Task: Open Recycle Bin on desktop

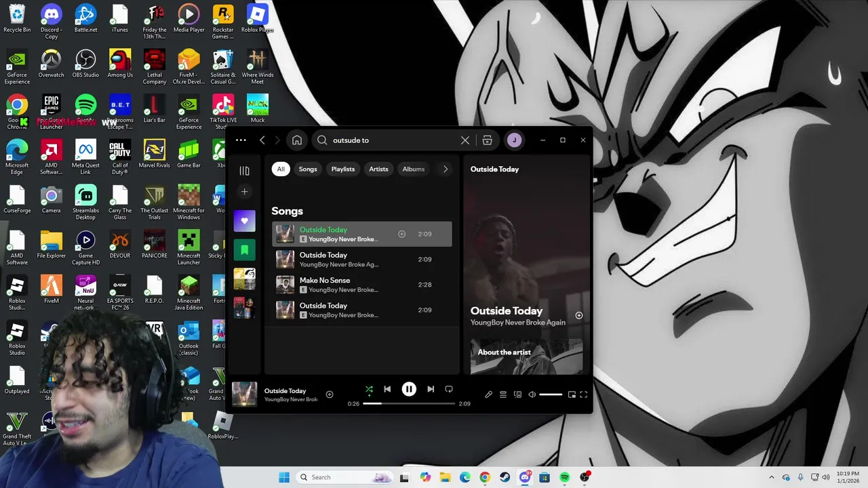Action: click(x=17, y=18)
